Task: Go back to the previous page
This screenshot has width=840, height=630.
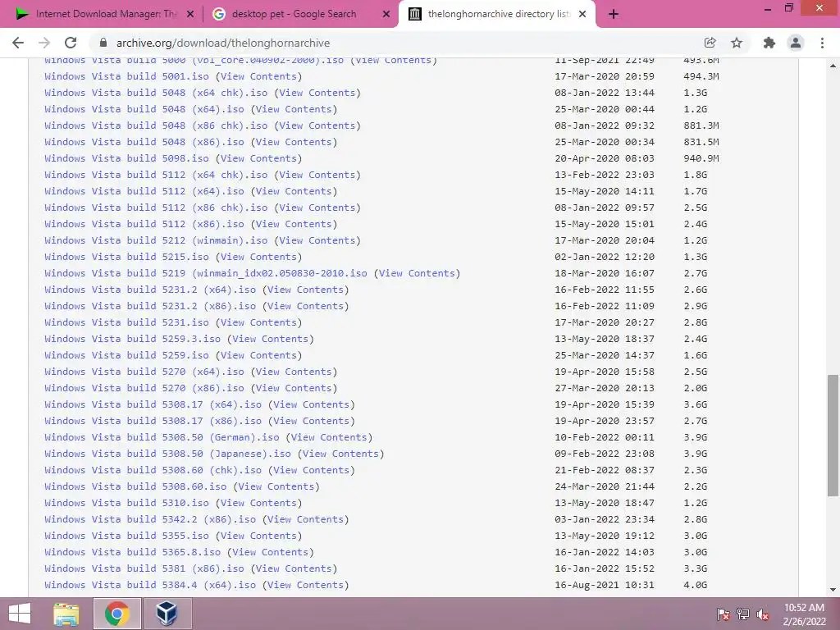Action: [18, 43]
